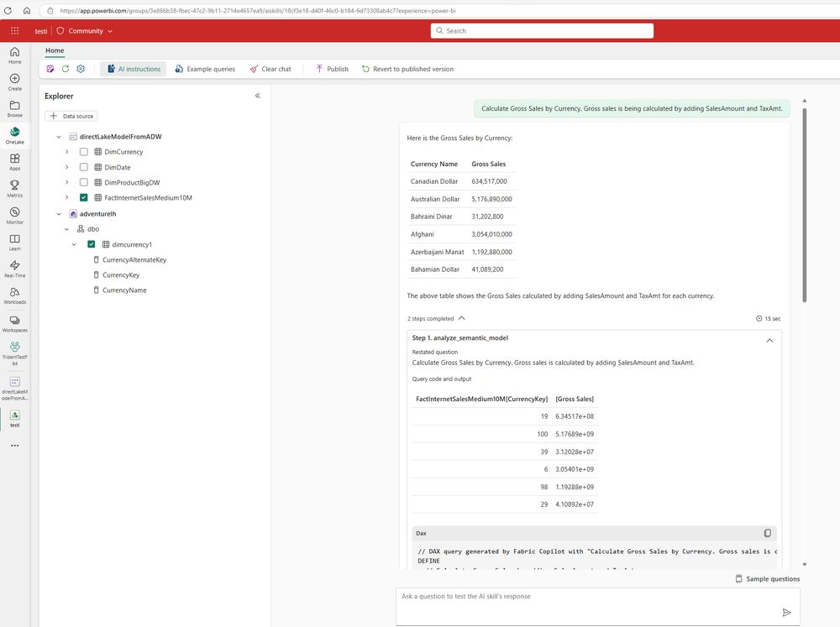Click Publish
The width and height of the screenshot is (840, 627).
pyautogui.click(x=332, y=69)
